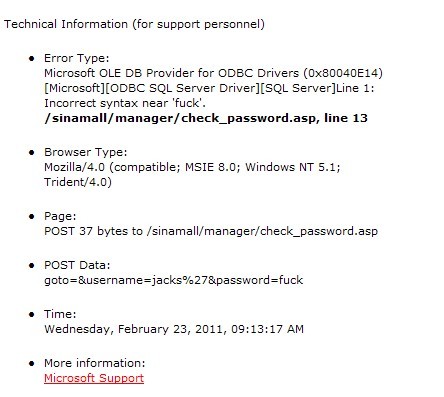444x397 pixels.
Task: Click the Technical Information heading text
Action: pyautogui.click(x=134, y=24)
